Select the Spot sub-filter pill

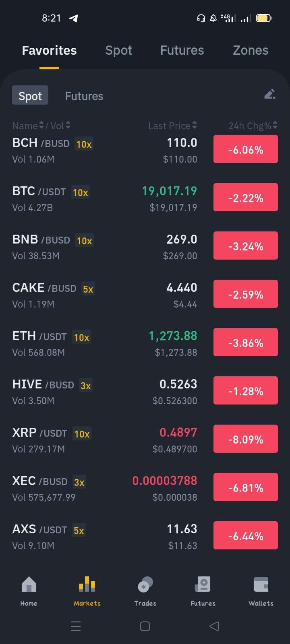click(x=30, y=95)
